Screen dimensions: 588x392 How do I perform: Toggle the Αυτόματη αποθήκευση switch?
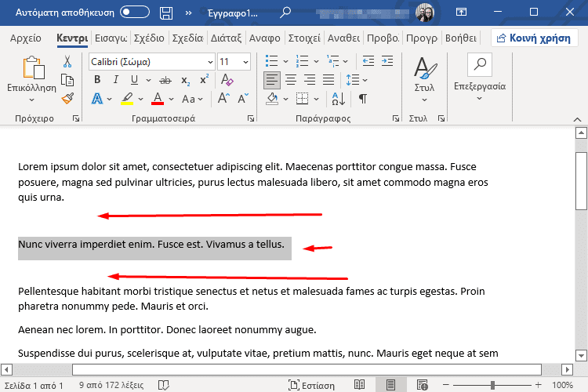(135, 13)
